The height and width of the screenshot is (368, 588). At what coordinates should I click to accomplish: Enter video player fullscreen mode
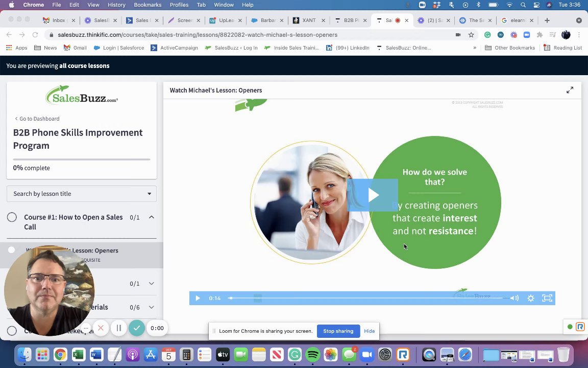click(547, 298)
